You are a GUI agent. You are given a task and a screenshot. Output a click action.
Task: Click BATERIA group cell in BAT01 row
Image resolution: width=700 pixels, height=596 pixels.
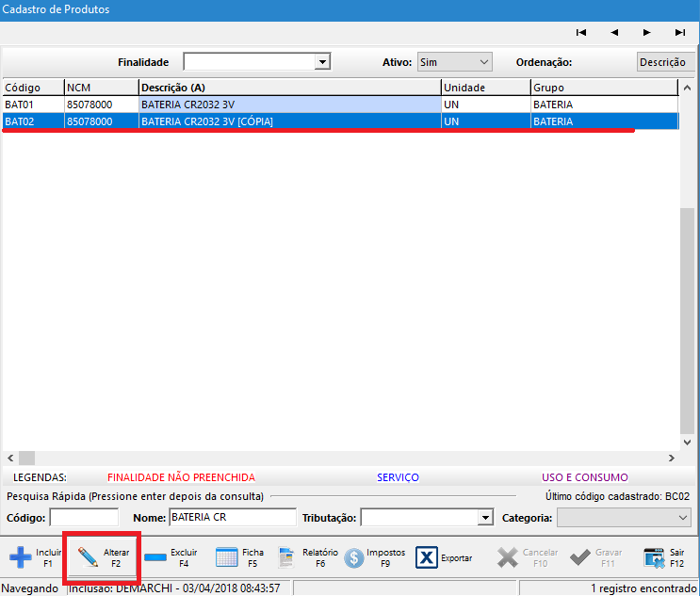click(605, 105)
